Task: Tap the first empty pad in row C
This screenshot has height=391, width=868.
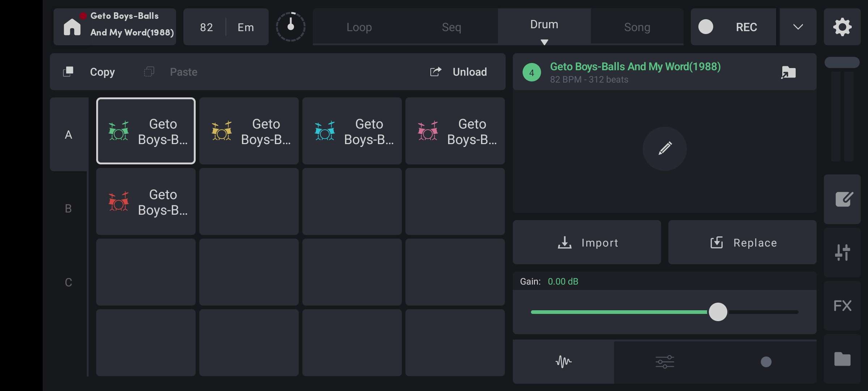Action: (146, 272)
